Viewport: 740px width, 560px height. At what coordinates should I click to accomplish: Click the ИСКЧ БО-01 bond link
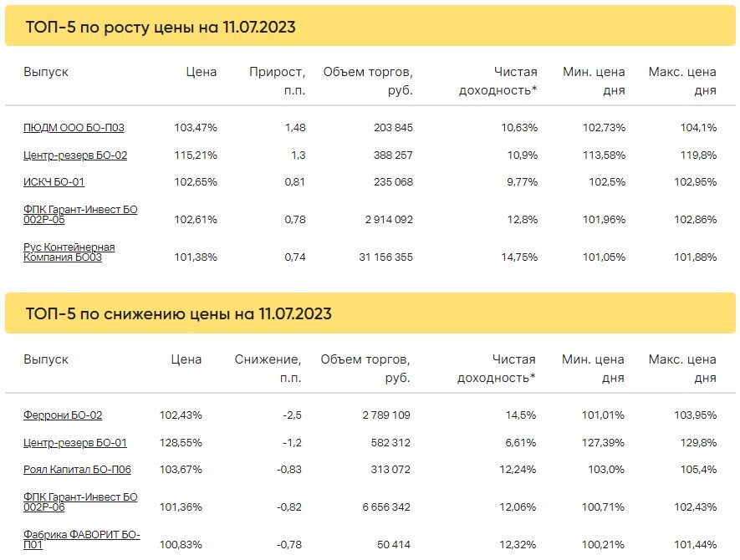tap(54, 181)
